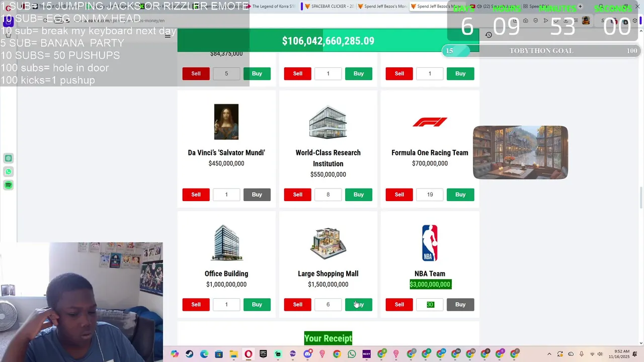Screen dimensions: 644x362
Task: Click the Formula One logo image
Action: pos(430,122)
